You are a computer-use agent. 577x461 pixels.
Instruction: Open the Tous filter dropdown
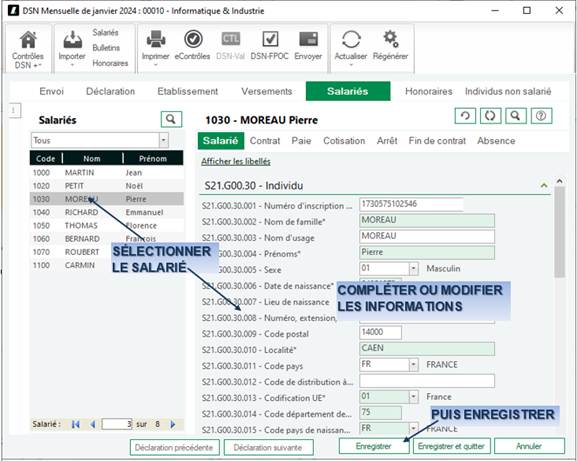point(163,140)
